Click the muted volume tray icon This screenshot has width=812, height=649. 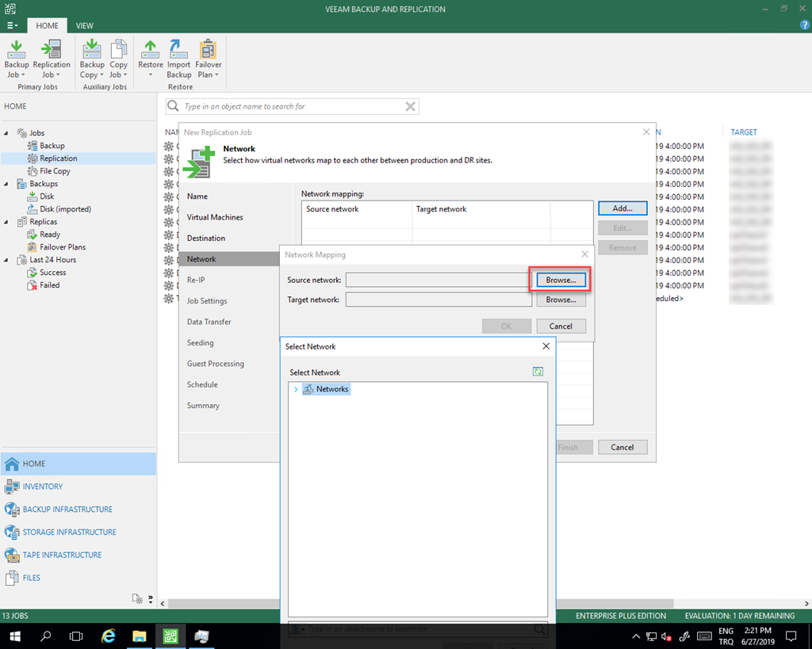(666, 636)
